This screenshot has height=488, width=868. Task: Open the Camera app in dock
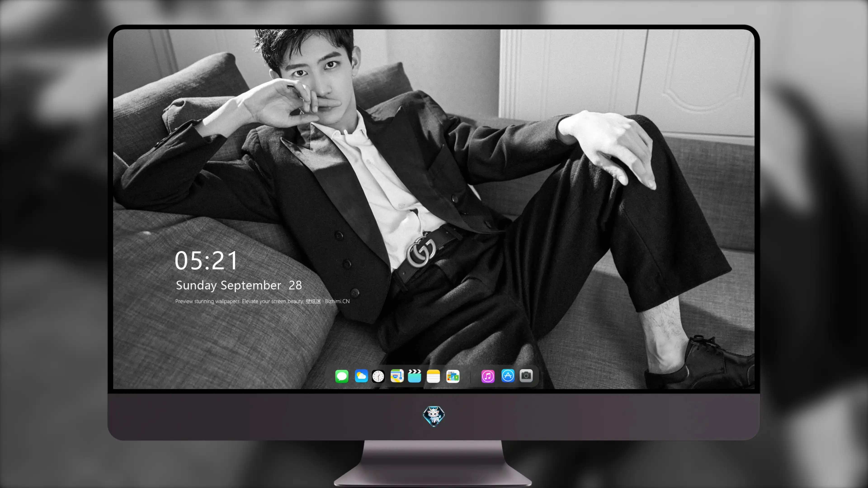click(x=526, y=375)
